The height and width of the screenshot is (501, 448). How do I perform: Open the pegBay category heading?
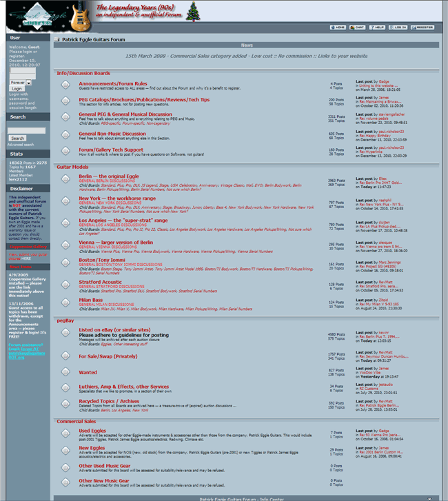(65, 320)
